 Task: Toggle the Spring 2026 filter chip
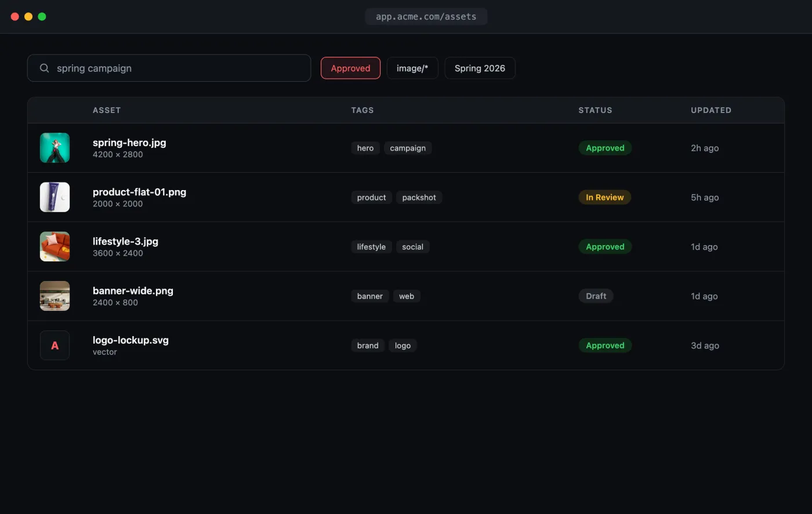[x=480, y=68]
